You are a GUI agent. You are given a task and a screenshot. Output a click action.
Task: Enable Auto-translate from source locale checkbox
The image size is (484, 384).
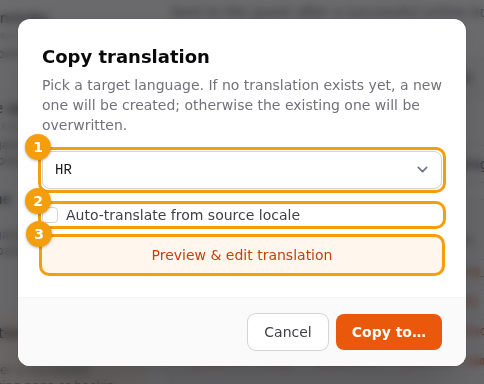click(x=51, y=215)
